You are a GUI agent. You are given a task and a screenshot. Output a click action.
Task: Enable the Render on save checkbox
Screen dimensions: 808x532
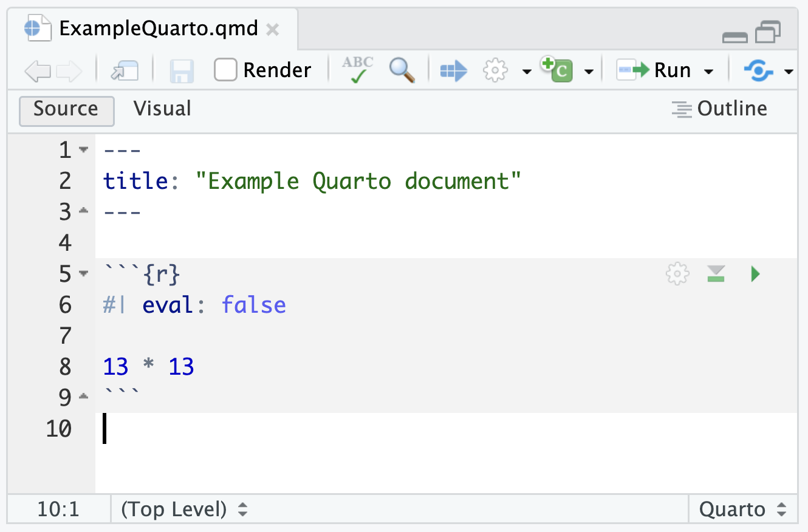(x=225, y=70)
